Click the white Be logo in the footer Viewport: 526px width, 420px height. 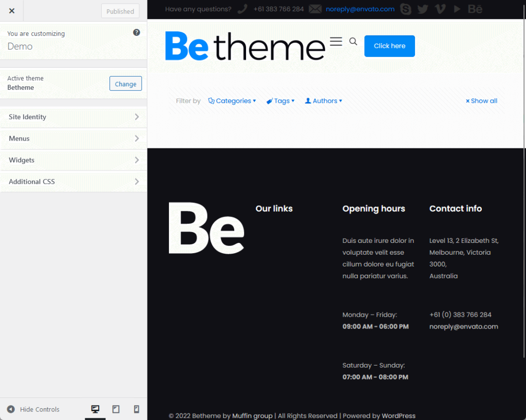tap(206, 228)
